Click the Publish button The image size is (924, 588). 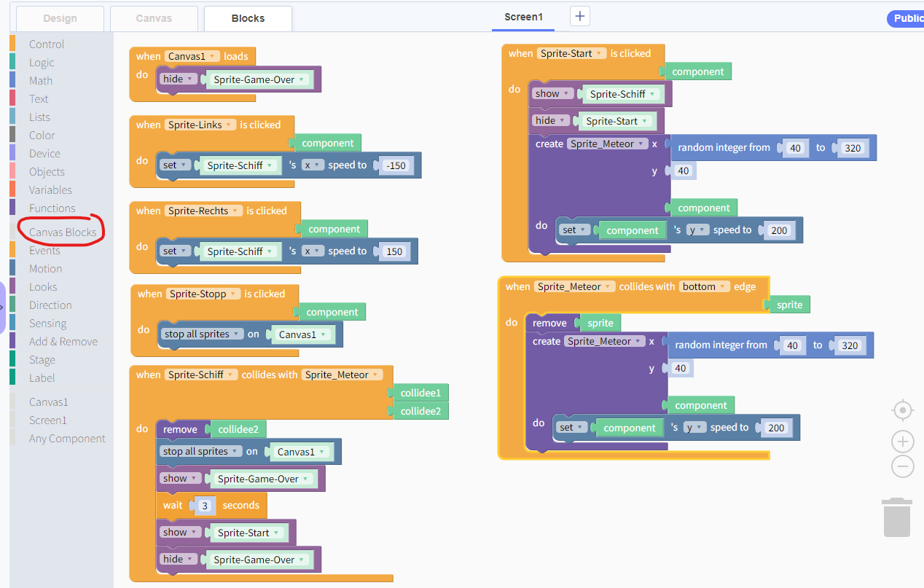coord(906,18)
